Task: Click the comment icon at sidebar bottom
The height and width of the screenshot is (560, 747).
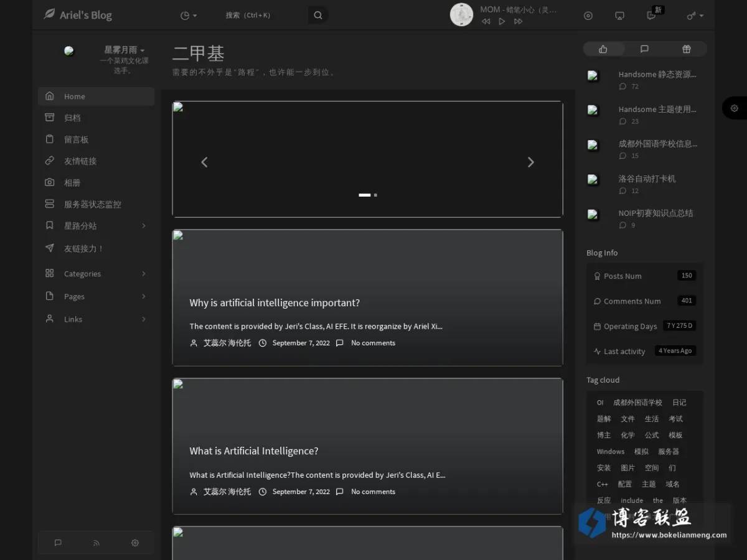Action: point(58,543)
